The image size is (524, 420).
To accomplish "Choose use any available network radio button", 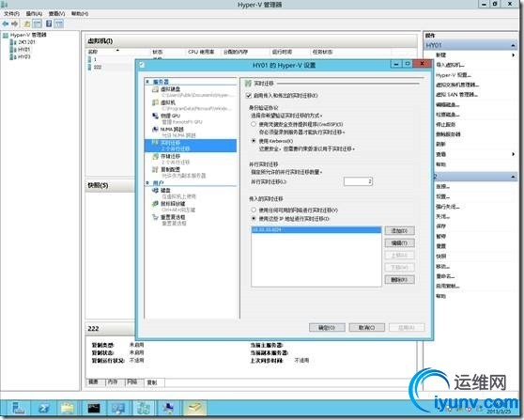I will pyautogui.click(x=254, y=210).
